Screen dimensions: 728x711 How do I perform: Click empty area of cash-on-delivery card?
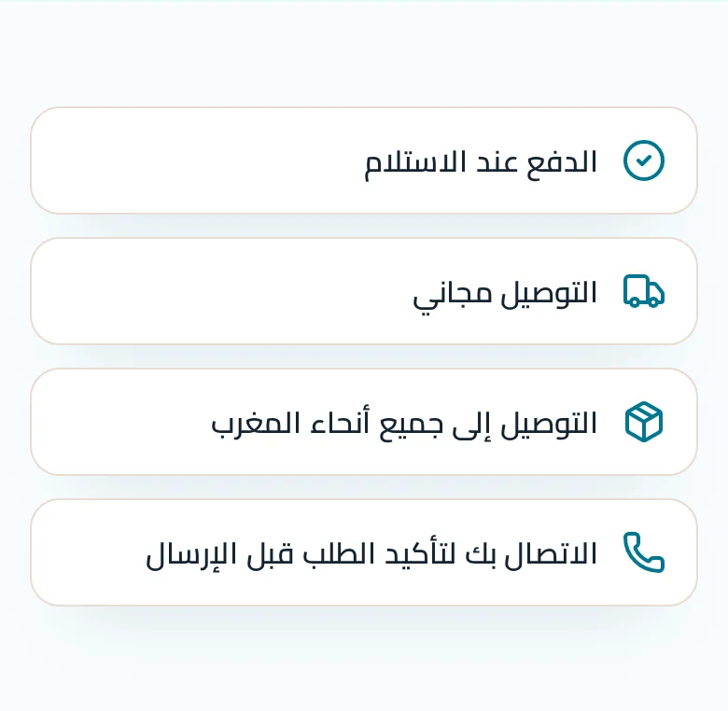[x=195, y=160]
